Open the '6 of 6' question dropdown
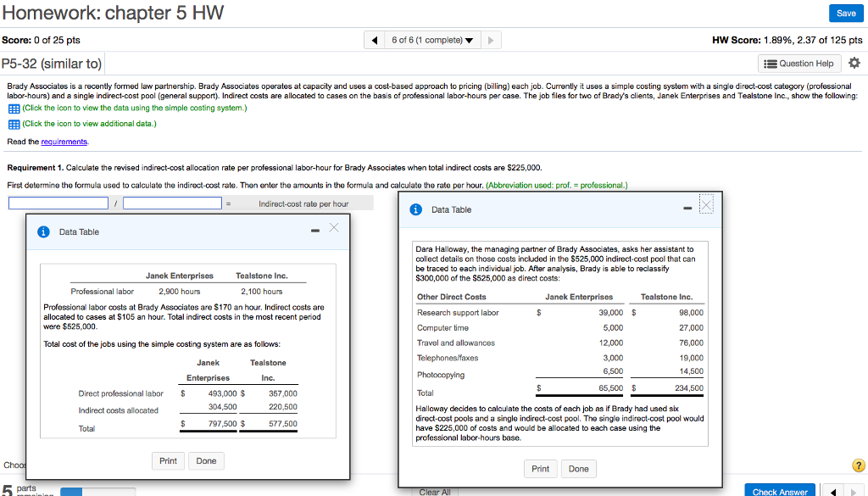The width and height of the screenshot is (868, 496). coord(431,40)
